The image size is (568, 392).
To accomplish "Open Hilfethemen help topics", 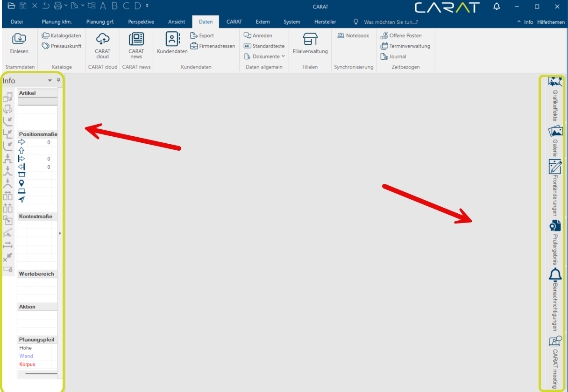I will pyautogui.click(x=551, y=22).
